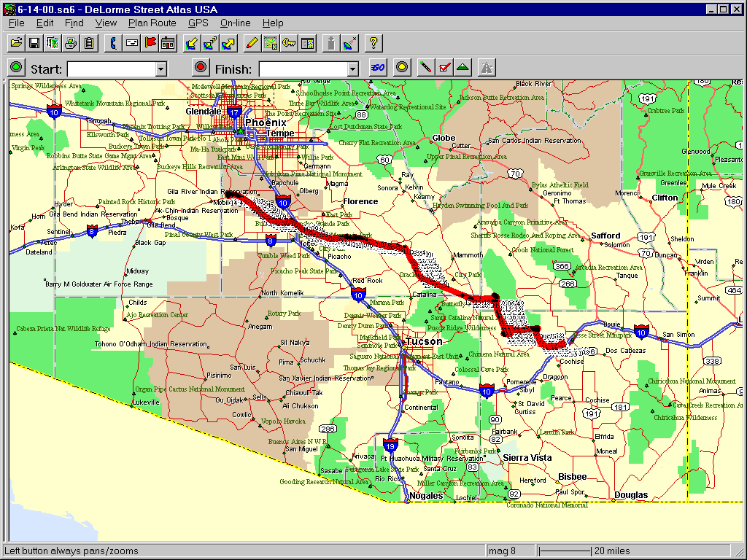Click the yellow question mark help icon
Screen dimensions: 747x560
click(373, 43)
